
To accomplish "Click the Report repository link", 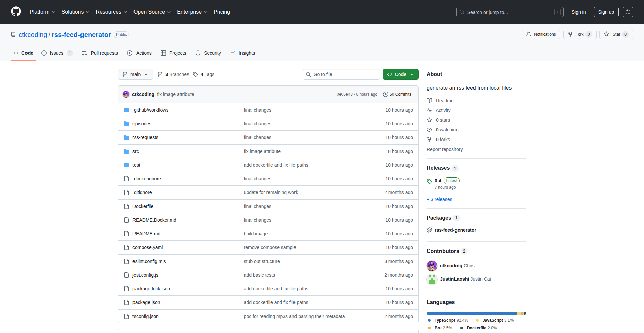I will click(x=444, y=149).
